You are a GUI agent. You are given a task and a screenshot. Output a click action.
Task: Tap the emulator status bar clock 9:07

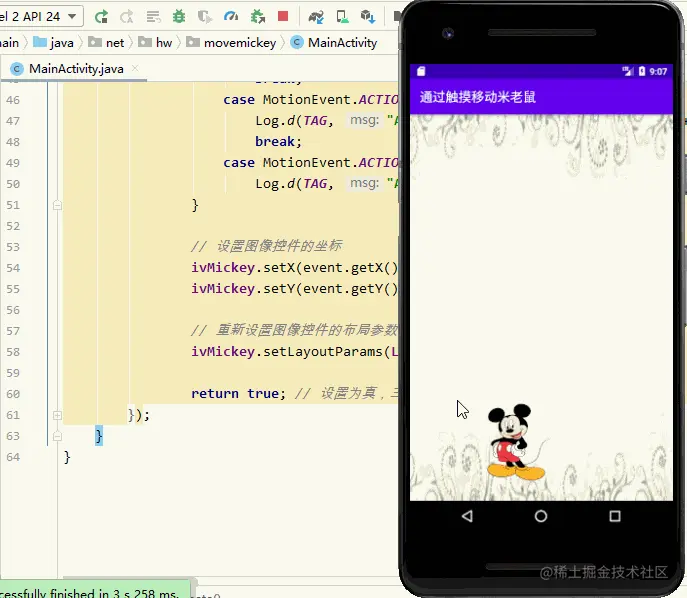pos(658,71)
